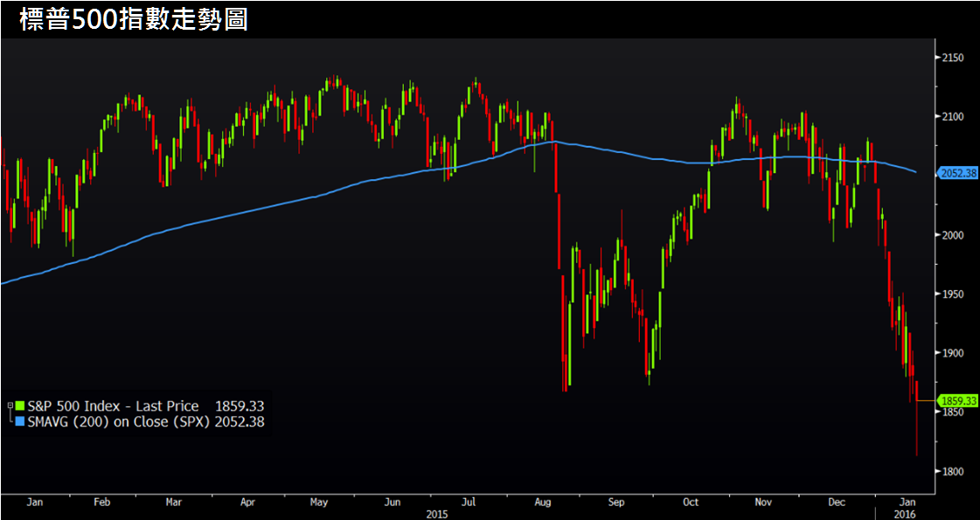
Task: Click the 1950 price axis label
Action: (x=953, y=294)
